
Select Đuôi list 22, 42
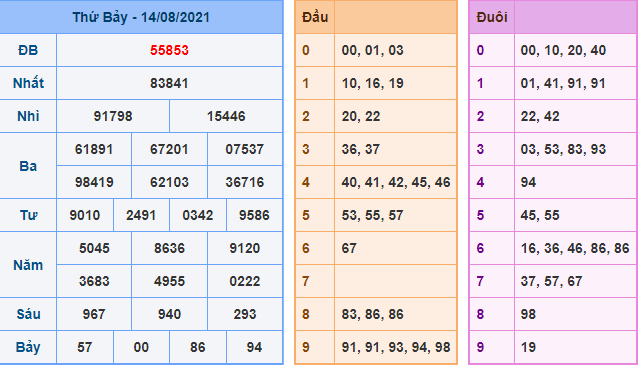pos(540,117)
